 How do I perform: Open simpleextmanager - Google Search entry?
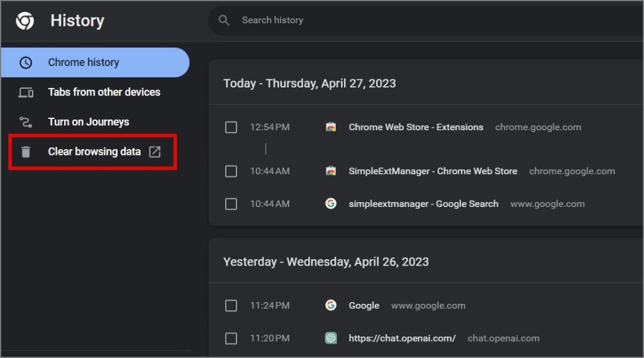point(423,204)
